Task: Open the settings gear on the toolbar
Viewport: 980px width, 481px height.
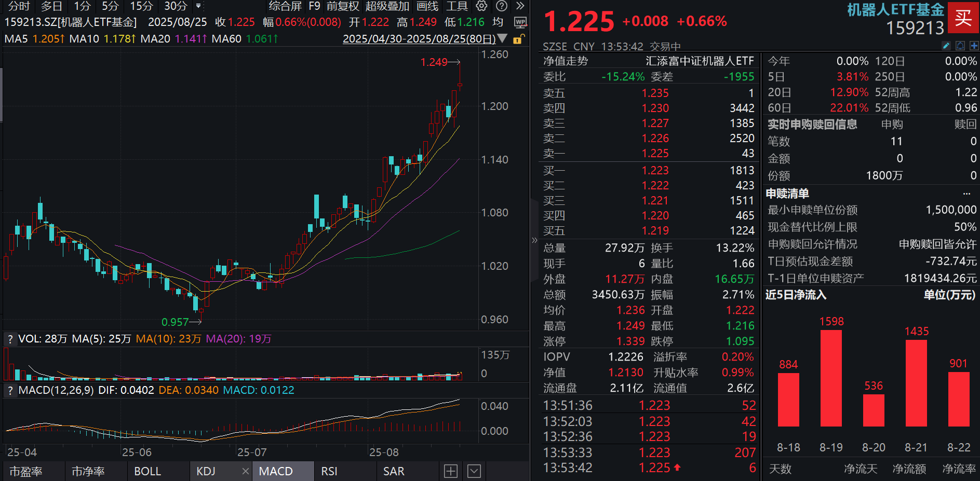Action: (x=481, y=7)
